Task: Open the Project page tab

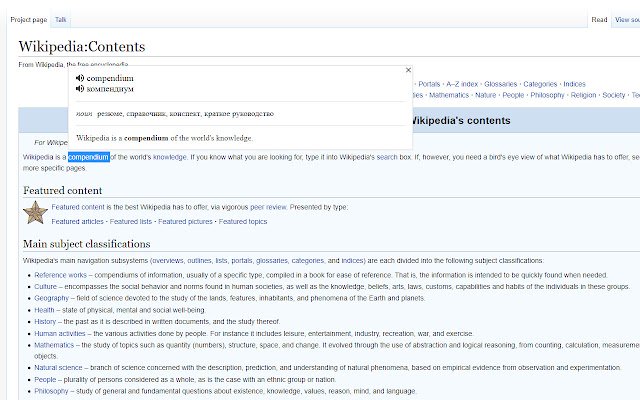Action: pos(29,20)
